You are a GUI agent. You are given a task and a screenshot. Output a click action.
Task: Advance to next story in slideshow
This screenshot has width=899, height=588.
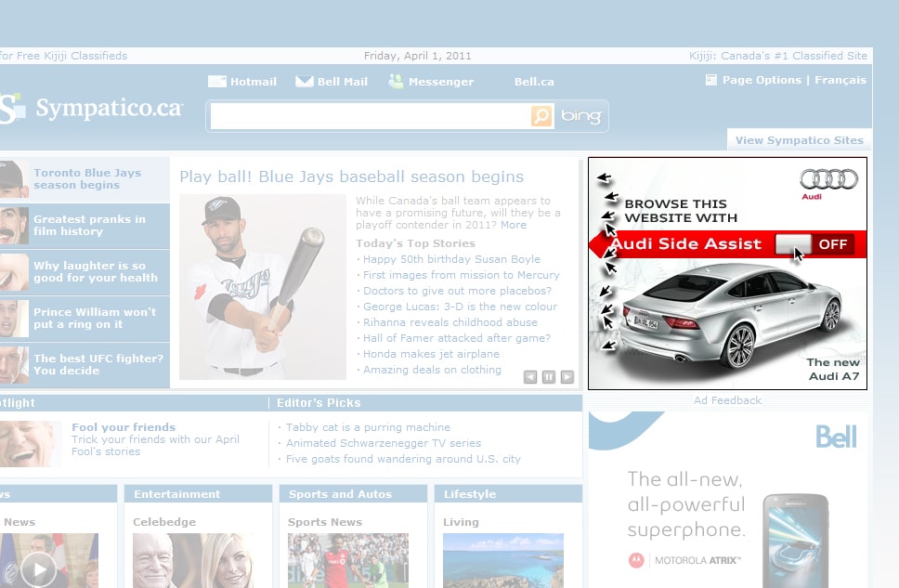pyautogui.click(x=567, y=377)
